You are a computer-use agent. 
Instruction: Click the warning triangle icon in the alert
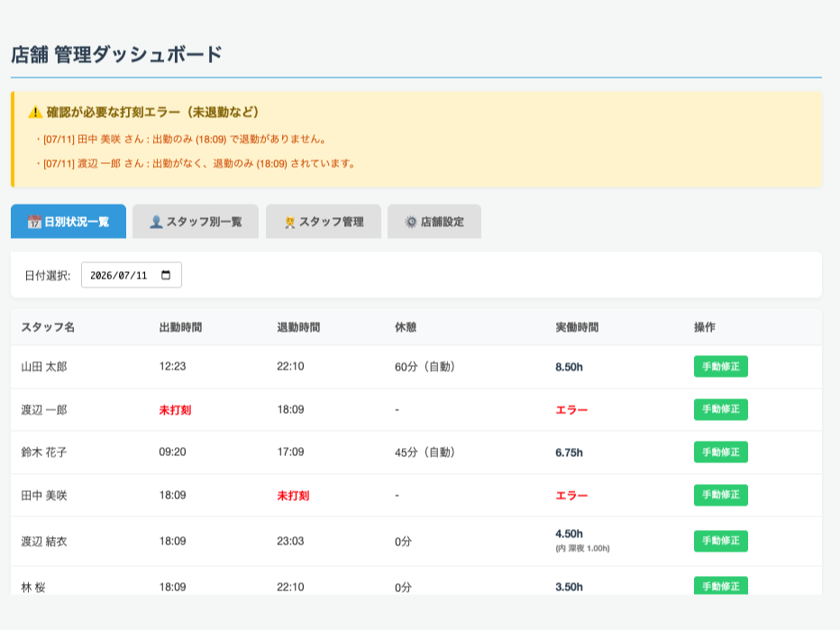pyautogui.click(x=35, y=113)
